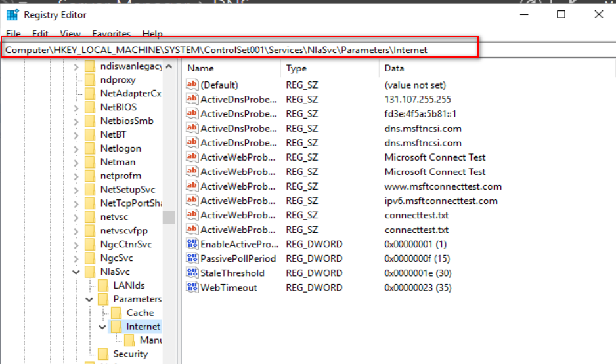The width and height of the screenshot is (616, 364).
Task: Collapse the NlaSvc key
Action: click(x=76, y=272)
